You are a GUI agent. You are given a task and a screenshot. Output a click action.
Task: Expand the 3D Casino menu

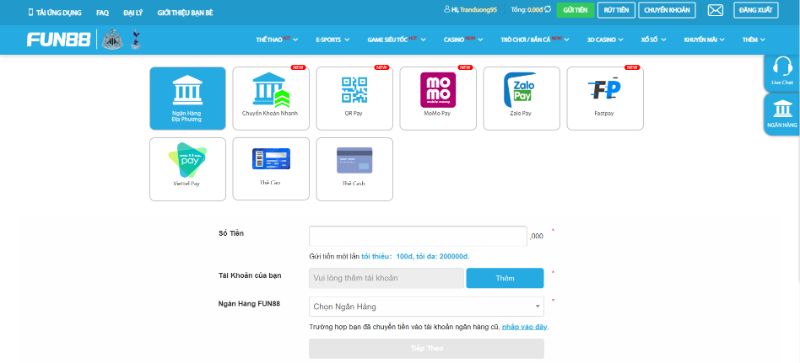click(x=605, y=39)
